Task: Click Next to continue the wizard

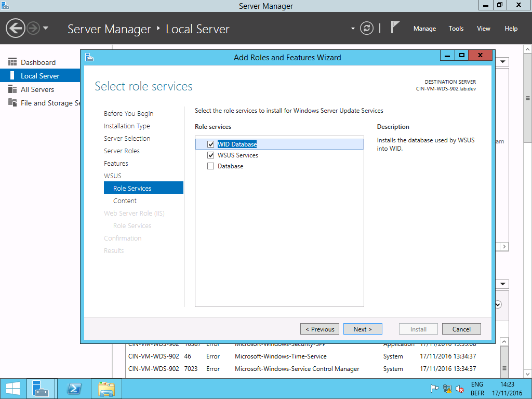Action: pos(363,329)
